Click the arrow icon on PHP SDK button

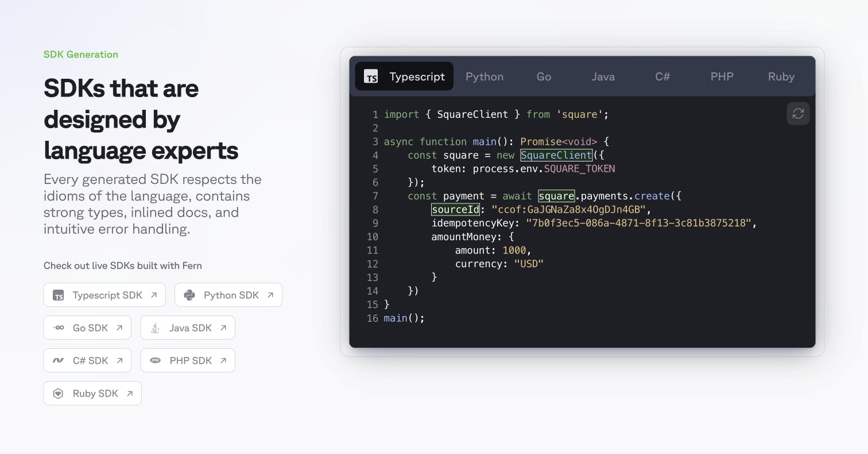[x=223, y=361]
